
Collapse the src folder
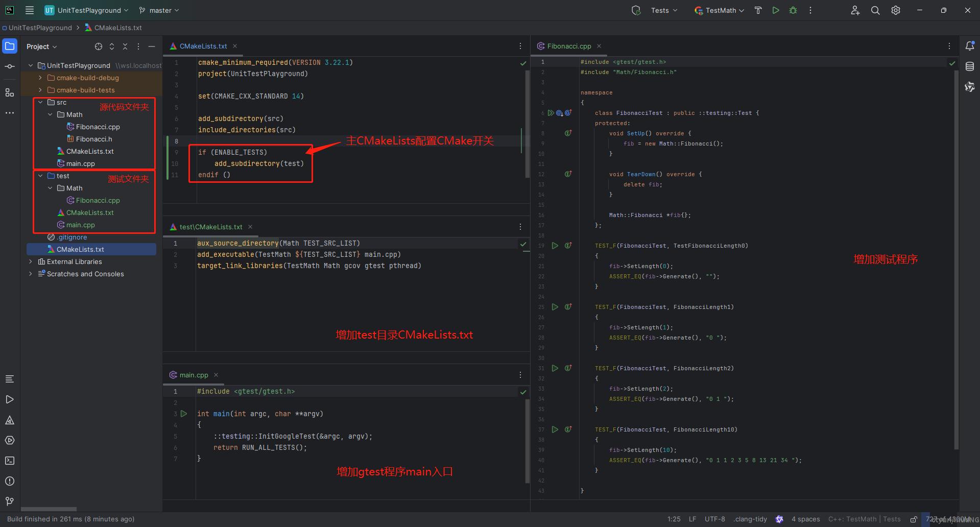coord(40,102)
